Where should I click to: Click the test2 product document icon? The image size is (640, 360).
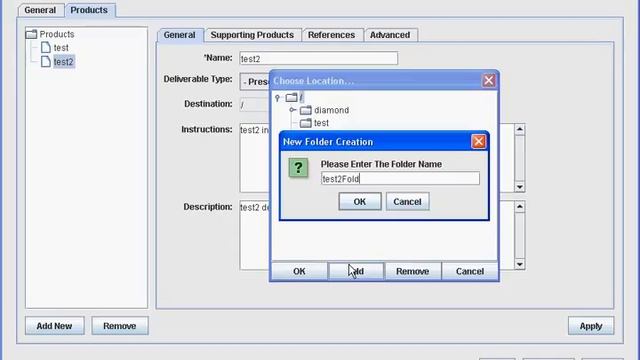(x=46, y=62)
